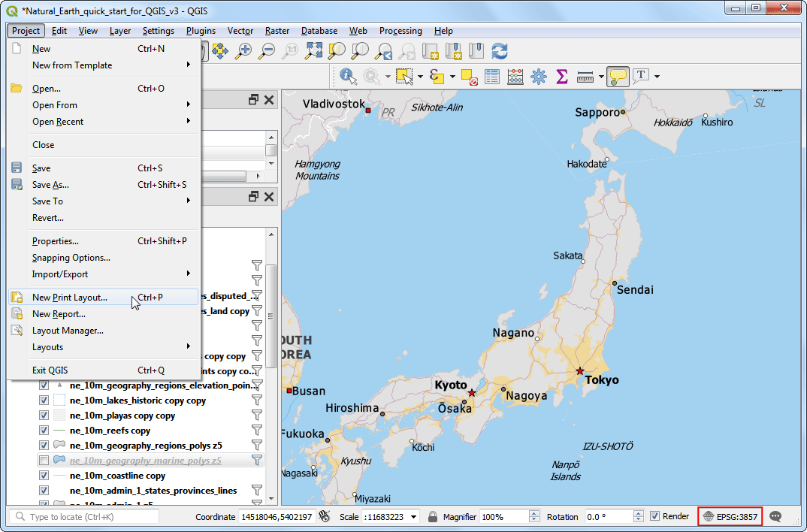
Task: Click the Zoom Full extent icon
Action: click(313, 50)
